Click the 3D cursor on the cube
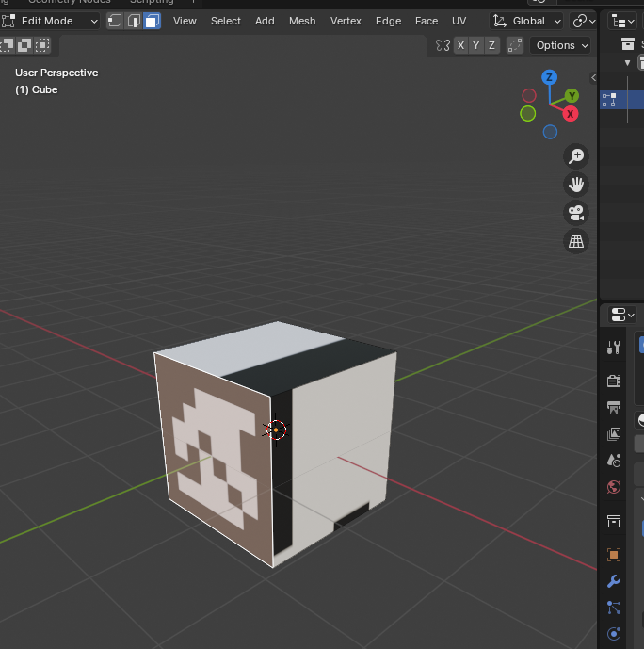Viewport: 644px width, 649px height. click(x=276, y=430)
